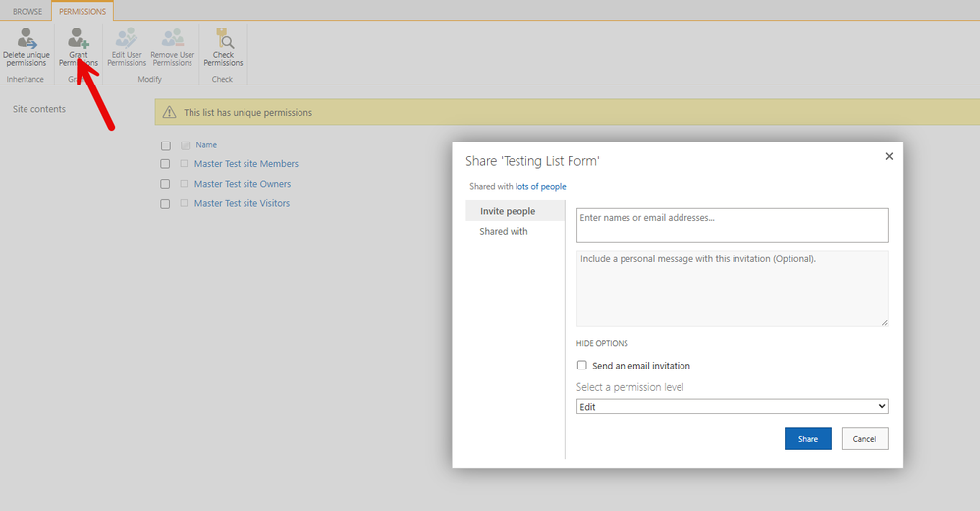Tick small inner box for Visitors group

pyautogui.click(x=184, y=203)
